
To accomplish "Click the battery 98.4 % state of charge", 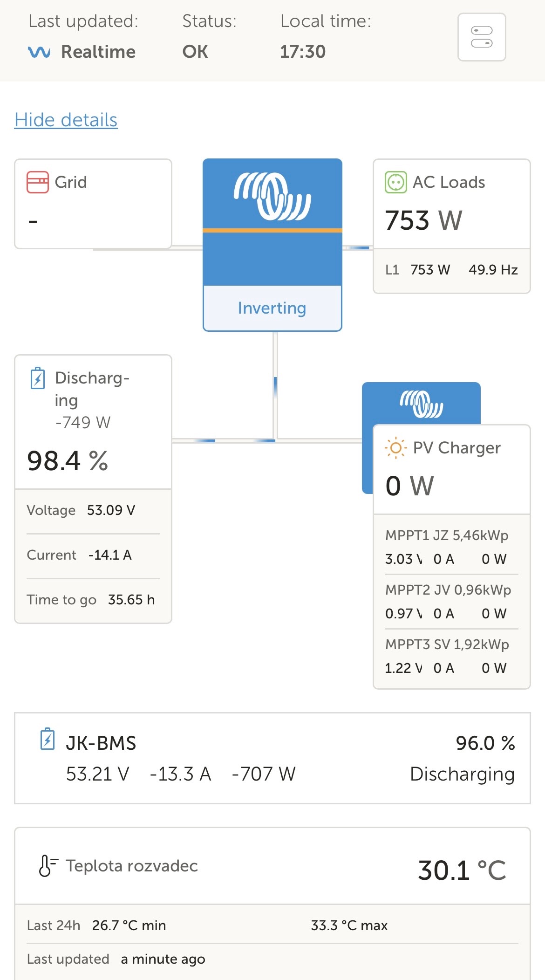I will pyautogui.click(x=68, y=461).
